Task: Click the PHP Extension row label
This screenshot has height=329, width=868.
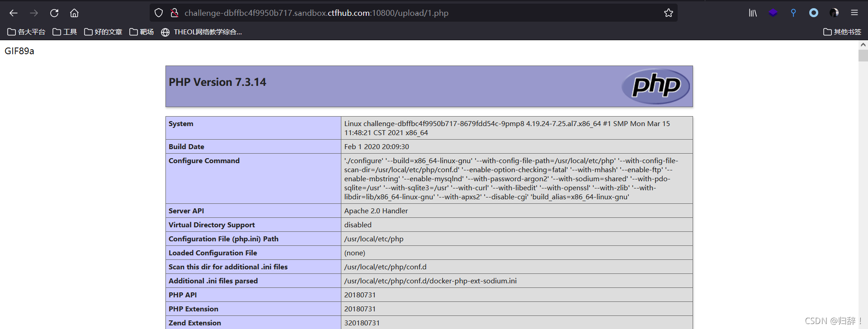Action: pyautogui.click(x=193, y=309)
